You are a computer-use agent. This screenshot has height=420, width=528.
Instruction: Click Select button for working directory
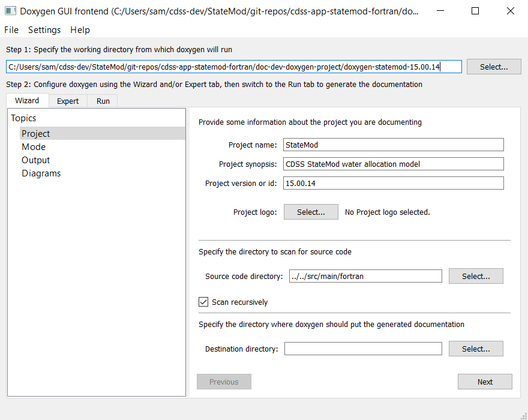[494, 67]
